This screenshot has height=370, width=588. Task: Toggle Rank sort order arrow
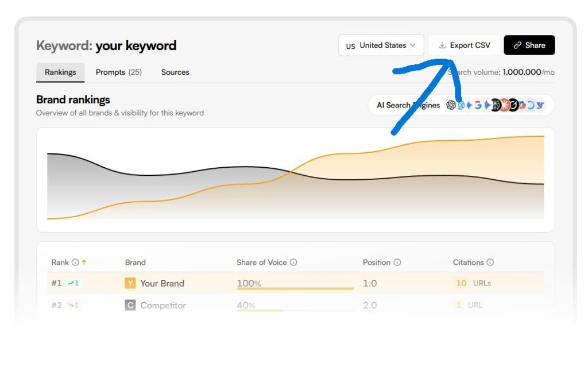84,263
